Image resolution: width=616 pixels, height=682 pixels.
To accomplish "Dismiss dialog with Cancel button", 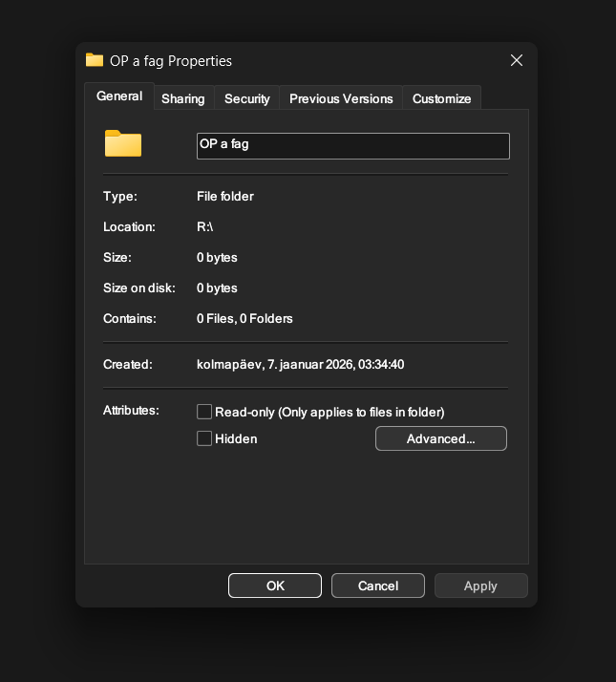I will (x=378, y=586).
